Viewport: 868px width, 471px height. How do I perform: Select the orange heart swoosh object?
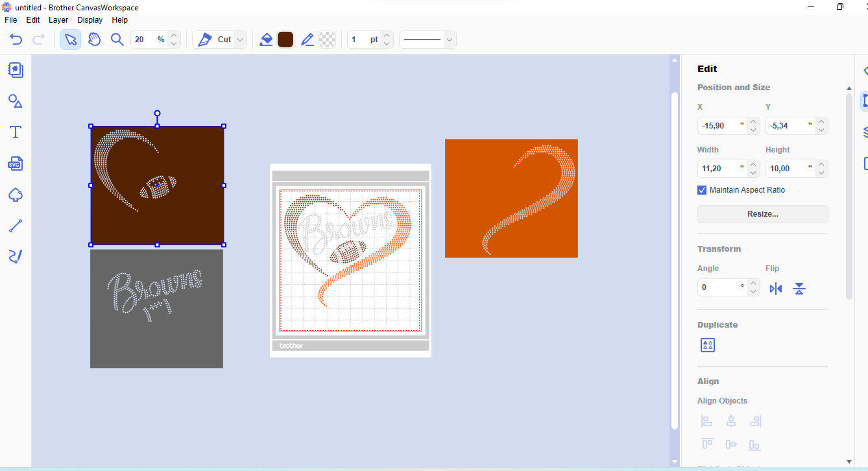point(511,198)
